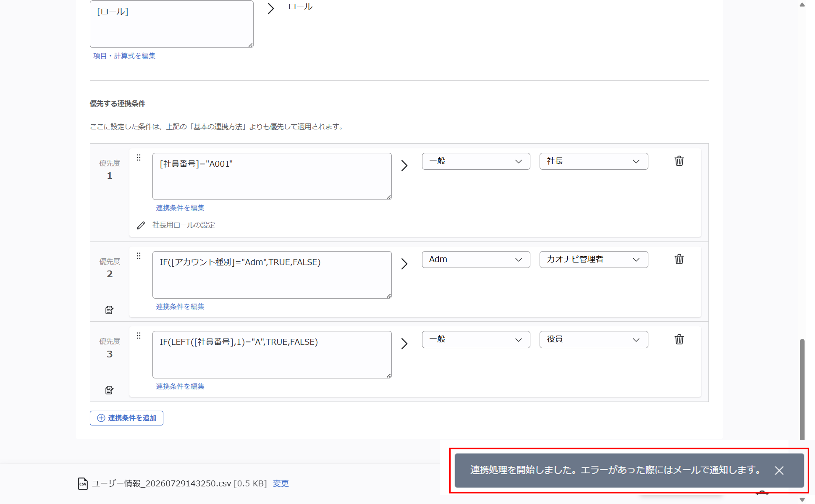The height and width of the screenshot is (504, 815).
Task: Open the 一般 dropdown in priority 1
Action: (x=476, y=161)
